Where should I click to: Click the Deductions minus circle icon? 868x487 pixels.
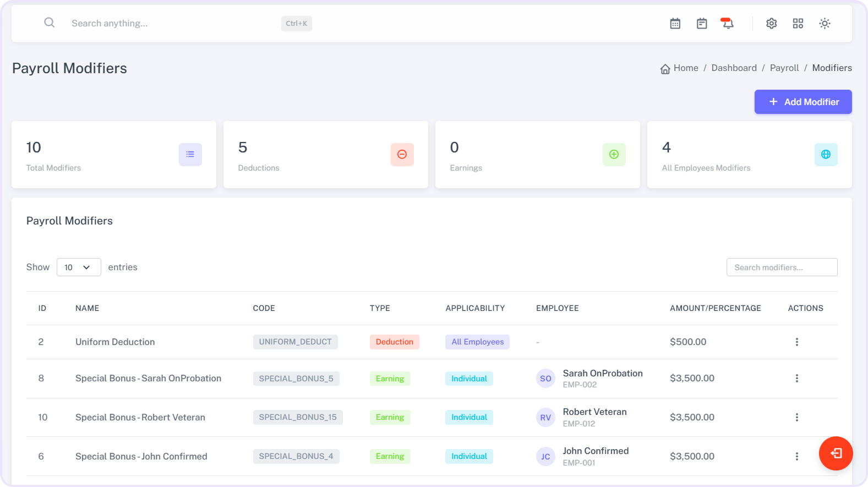[x=402, y=155]
